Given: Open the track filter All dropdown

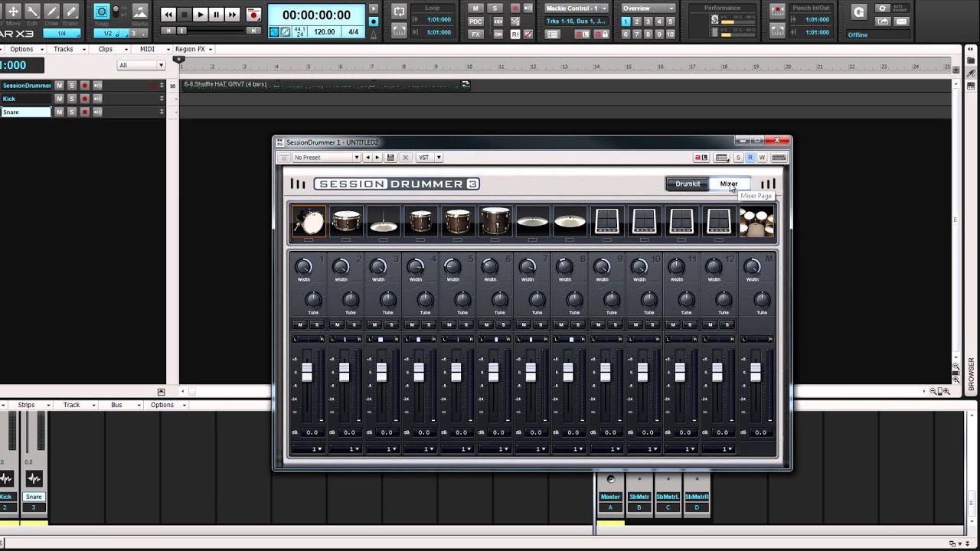Looking at the screenshot, I should tap(141, 65).
